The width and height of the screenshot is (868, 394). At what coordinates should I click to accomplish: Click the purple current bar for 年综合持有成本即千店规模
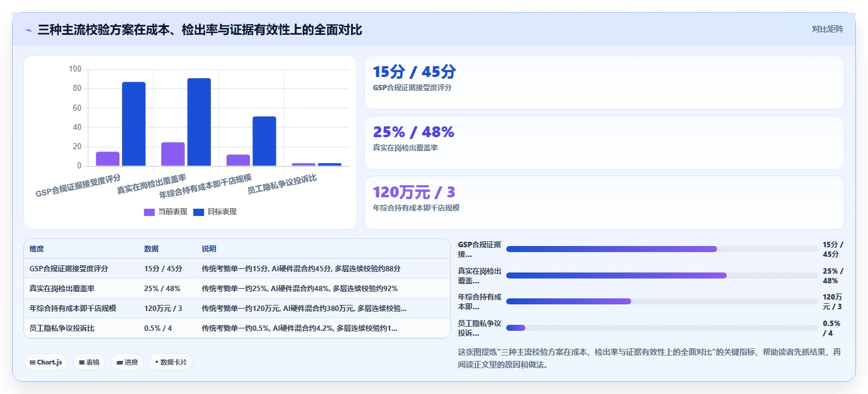(x=238, y=160)
